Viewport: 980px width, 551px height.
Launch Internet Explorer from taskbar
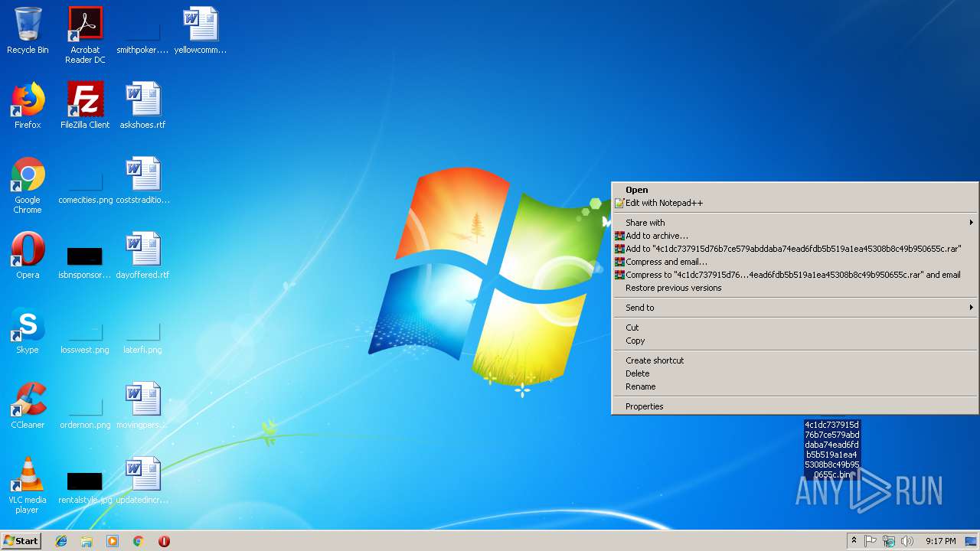click(x=61, y=541)
